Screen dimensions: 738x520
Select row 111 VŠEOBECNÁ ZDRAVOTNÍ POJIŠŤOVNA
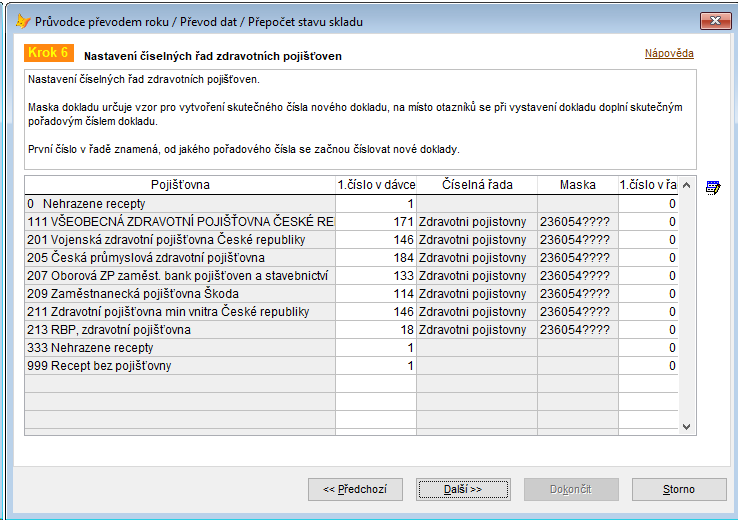tap(180, 221)
